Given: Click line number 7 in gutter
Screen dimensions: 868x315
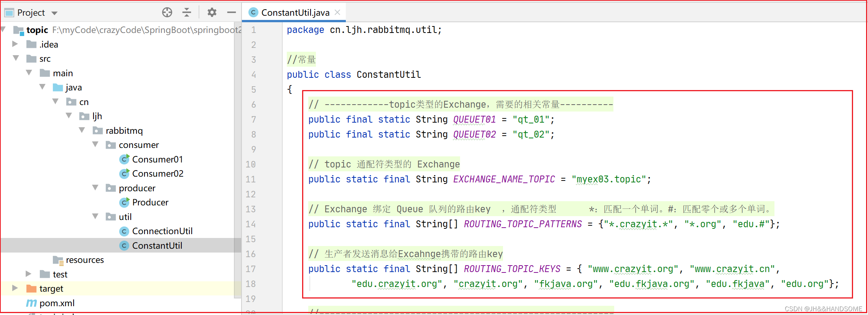Looking at the screenshot, I should tap(253, 120).
